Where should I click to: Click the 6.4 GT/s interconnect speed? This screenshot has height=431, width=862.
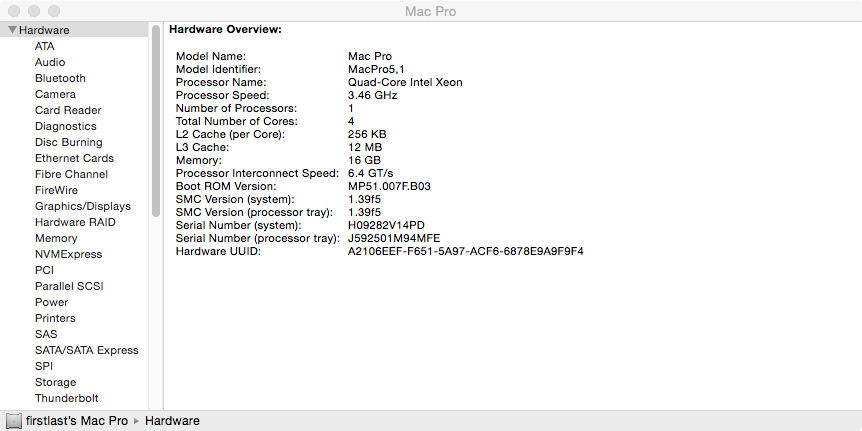pos(371,173)
